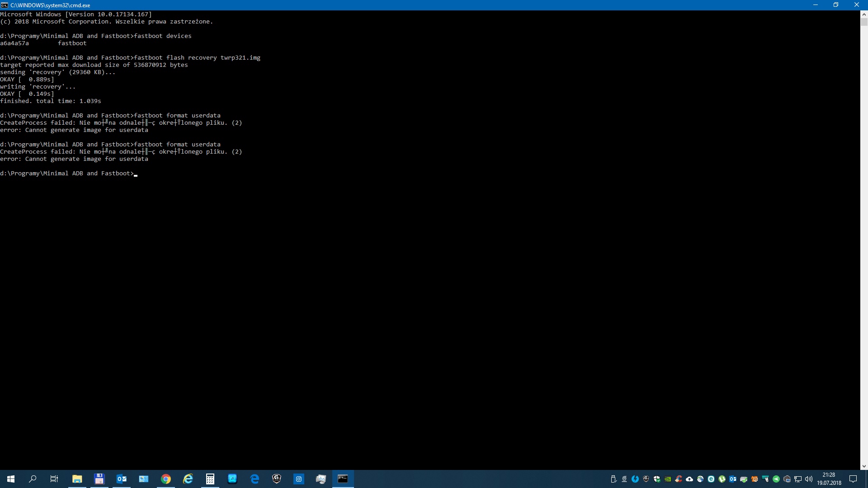This screenshot has width=868, height=488.
Task: Open Windows Start menu
Action: pyautogui.click(x=11, y=479)
